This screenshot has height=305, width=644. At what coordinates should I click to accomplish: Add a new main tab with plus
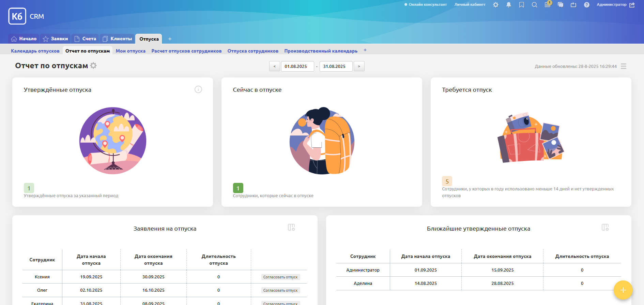tap(170, 39)
